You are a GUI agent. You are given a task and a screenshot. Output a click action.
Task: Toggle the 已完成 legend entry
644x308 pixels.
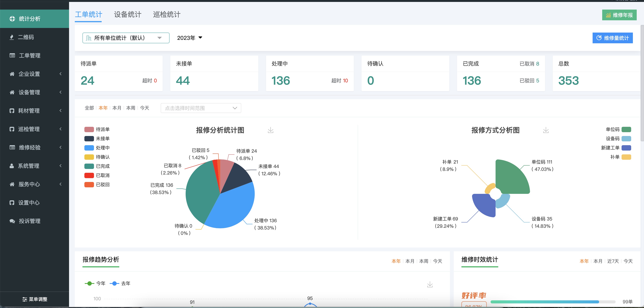coord(89,166)
